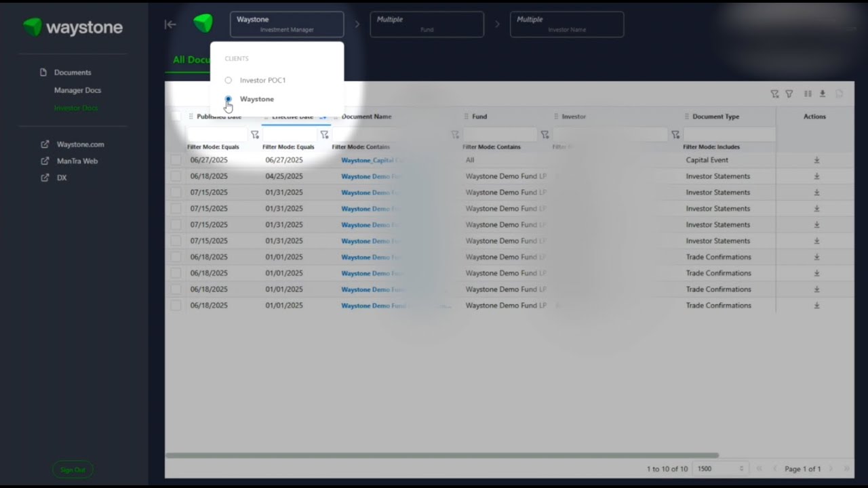Screen dimensions: 868x488
Task: Go to next page of results
Action: pyautogui.click(x=831, y=469)
